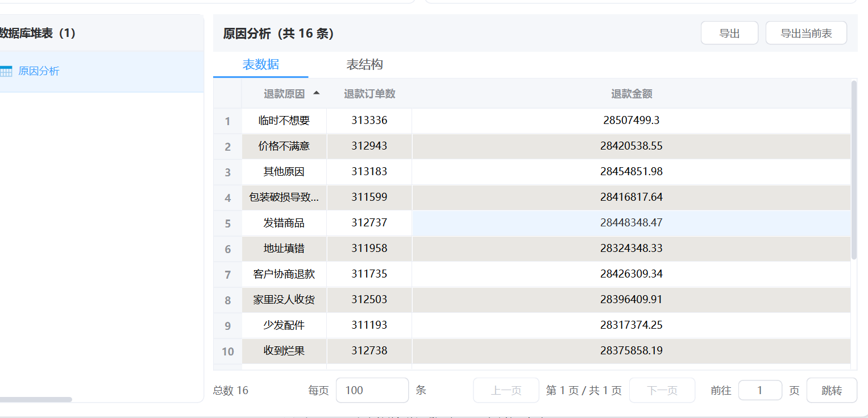Screen dimensions: 868x418
Task: Go to previous page with 上一页
Action: pos(506,391)
